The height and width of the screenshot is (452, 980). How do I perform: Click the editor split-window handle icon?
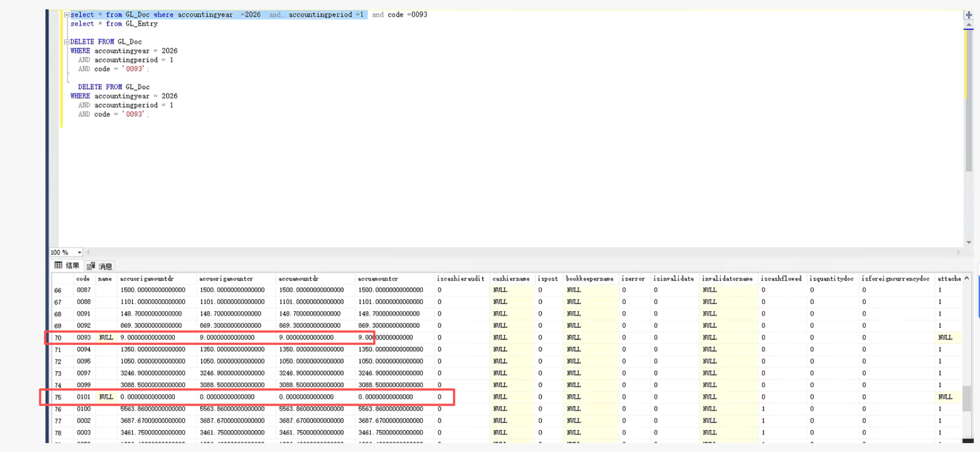(x=968, y=15)
